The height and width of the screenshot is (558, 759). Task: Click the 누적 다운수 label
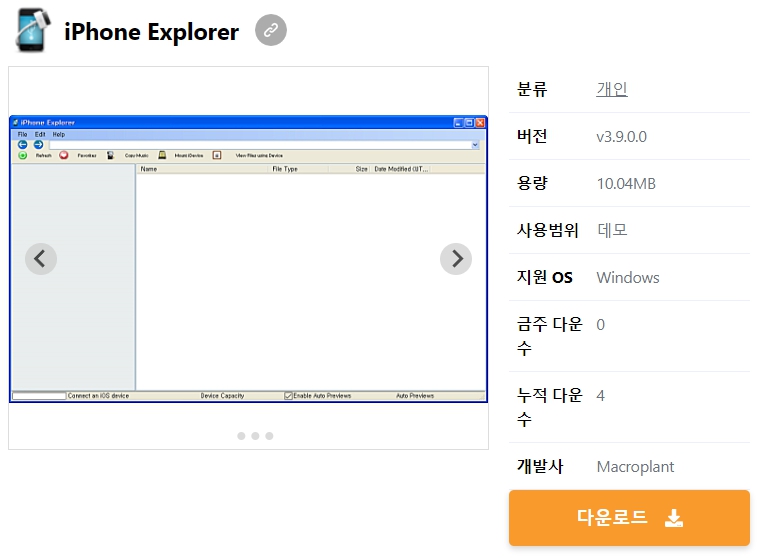[x=549, y=407]
